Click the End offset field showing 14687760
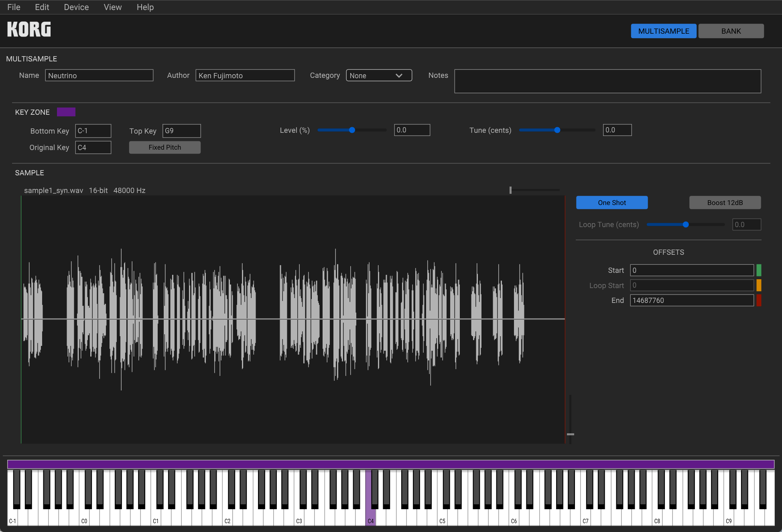This screenshot has width=782, height=532. coord(692,301)
